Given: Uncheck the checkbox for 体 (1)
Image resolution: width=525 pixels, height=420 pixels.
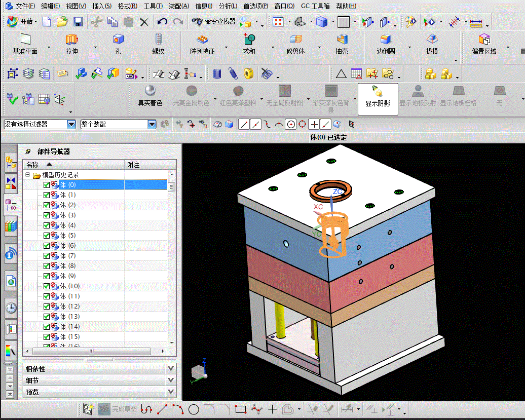Looking at the screenshot, I should 47,195.
